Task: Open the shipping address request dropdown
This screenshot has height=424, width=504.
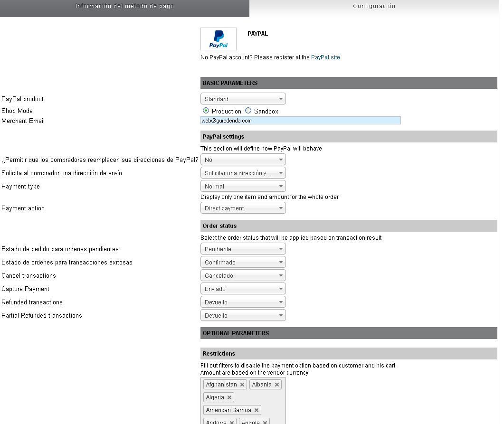Action: [x=243, y=173]
